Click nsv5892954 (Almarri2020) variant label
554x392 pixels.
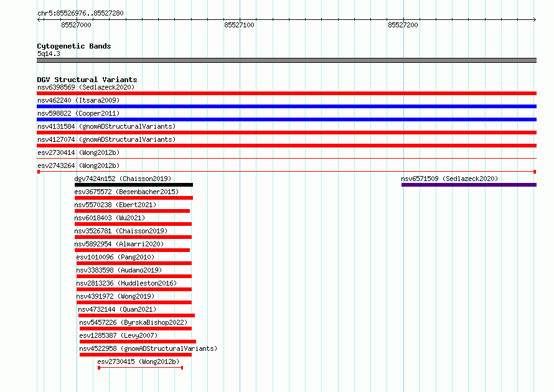(119, 244)
